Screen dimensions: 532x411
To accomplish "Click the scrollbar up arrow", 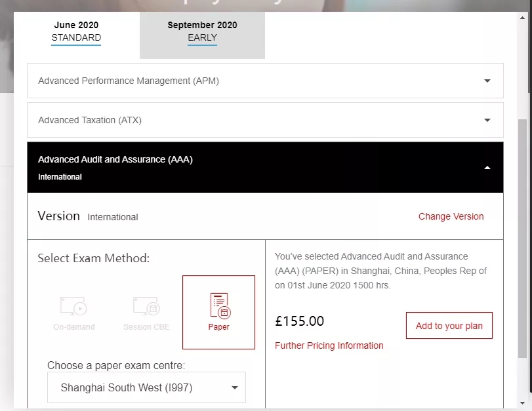I will coord(522,18).
